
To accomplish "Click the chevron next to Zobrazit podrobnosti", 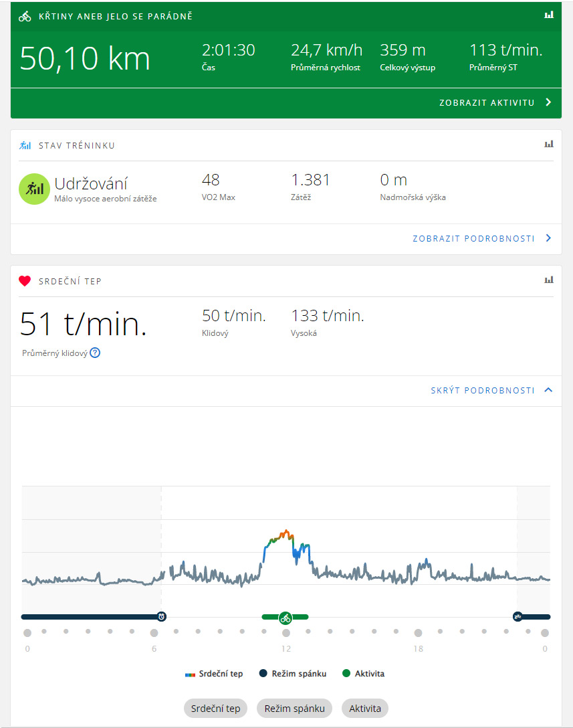I will coord(548,238).
